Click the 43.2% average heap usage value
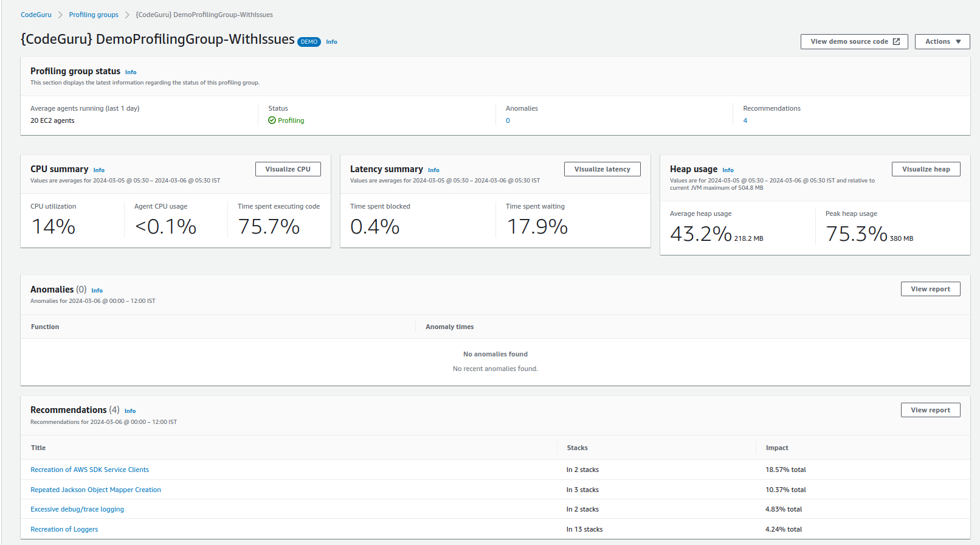 pos(701,234)
